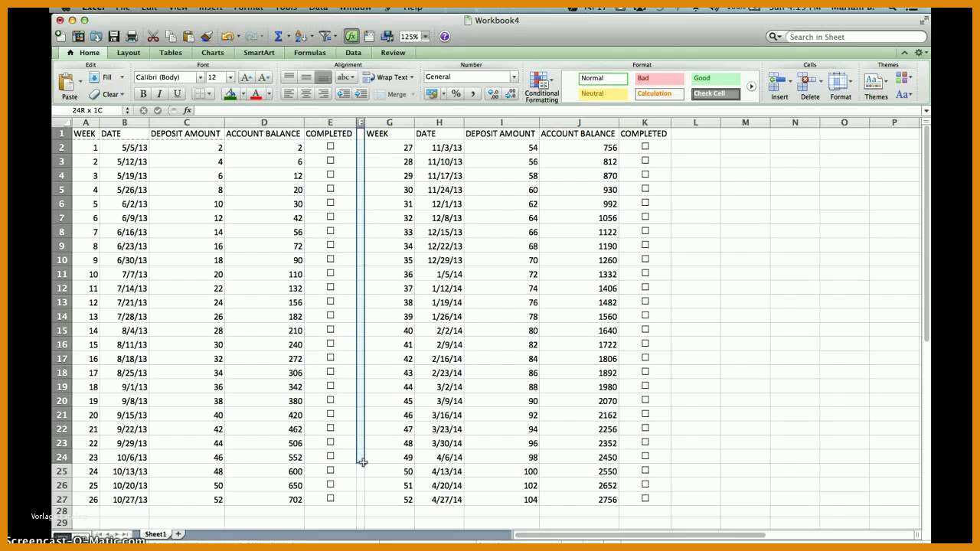The image size is (980, 551).
Task: Apply the Good cell style swatch
Action: (716, 78)
